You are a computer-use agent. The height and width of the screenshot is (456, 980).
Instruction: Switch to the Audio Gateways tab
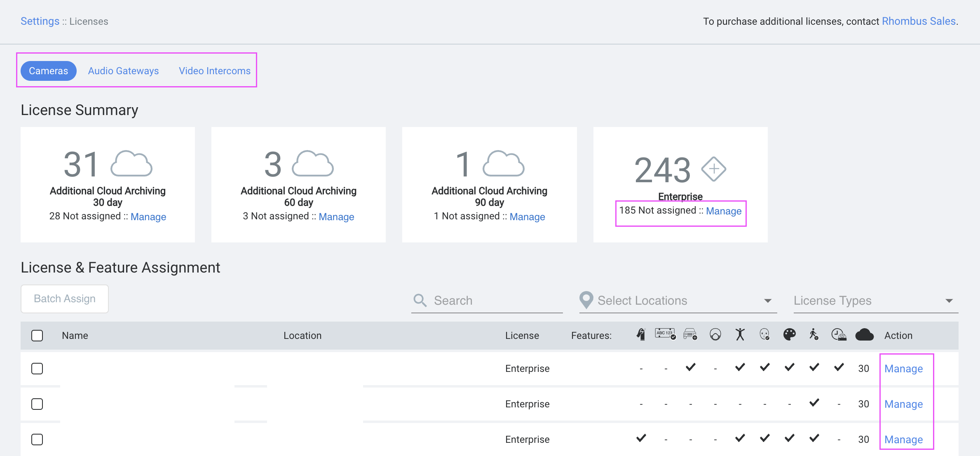(123, 71)
